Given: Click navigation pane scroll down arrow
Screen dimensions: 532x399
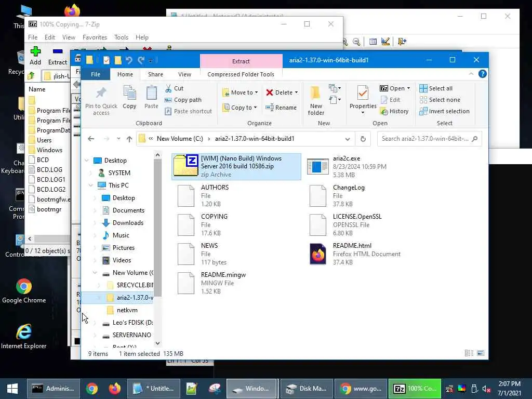Looking at the screenshot, I should (x=157, y=343).
